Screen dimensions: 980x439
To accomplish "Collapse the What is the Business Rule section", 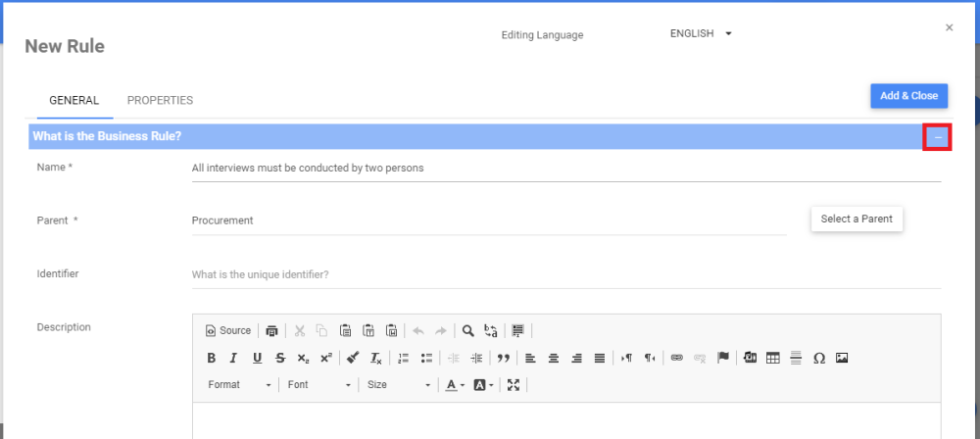I will [938, 137].
